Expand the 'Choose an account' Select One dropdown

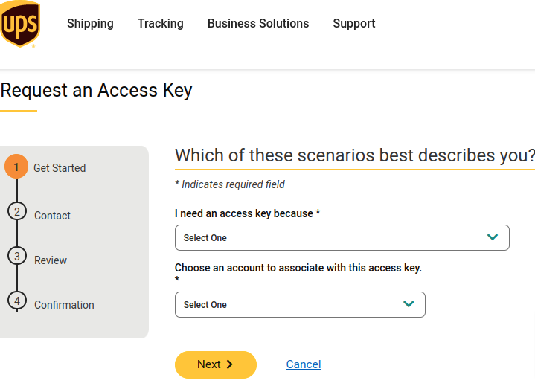(x=300, y=304)
